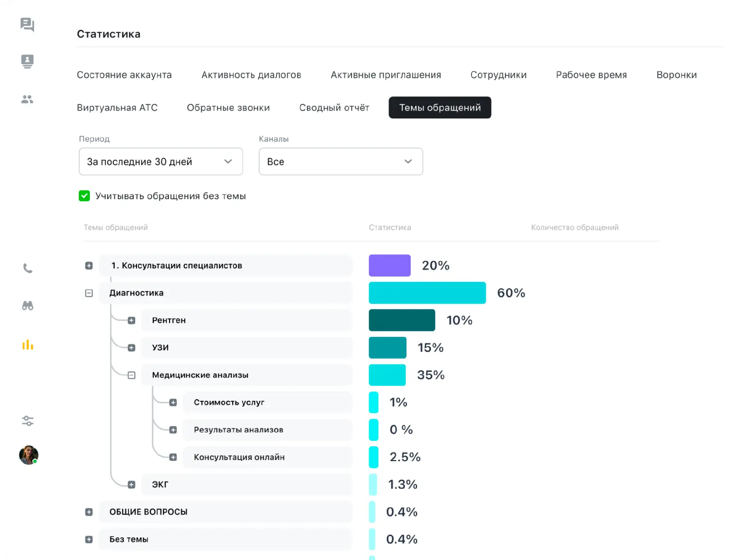753x560 pixels.
Task: Open the 'Сводный отчёт' tab
Action: [x=334, y=107]
